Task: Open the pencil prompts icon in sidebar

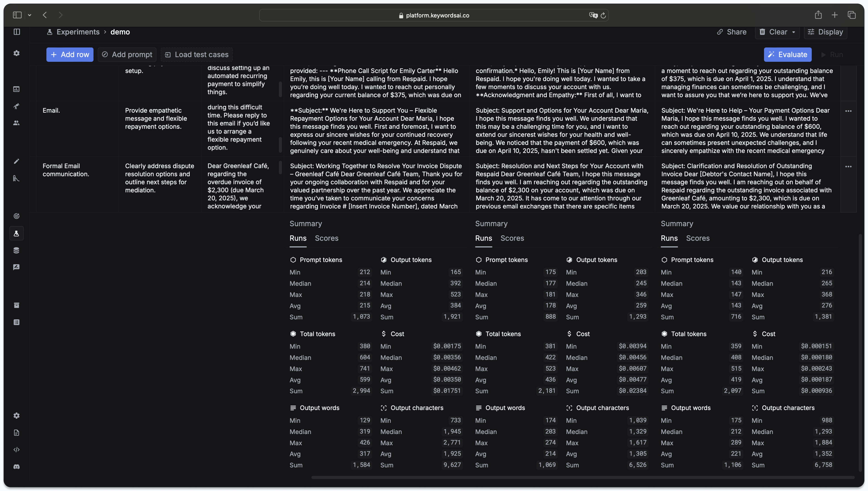Action: [17, 161]
